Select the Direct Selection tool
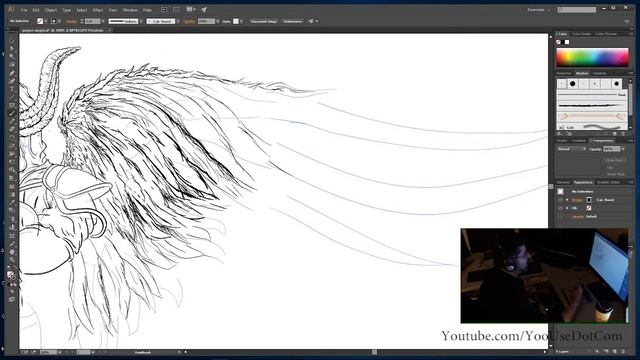The height and width of the screenshot is (360, 640). tap(12, 49)
